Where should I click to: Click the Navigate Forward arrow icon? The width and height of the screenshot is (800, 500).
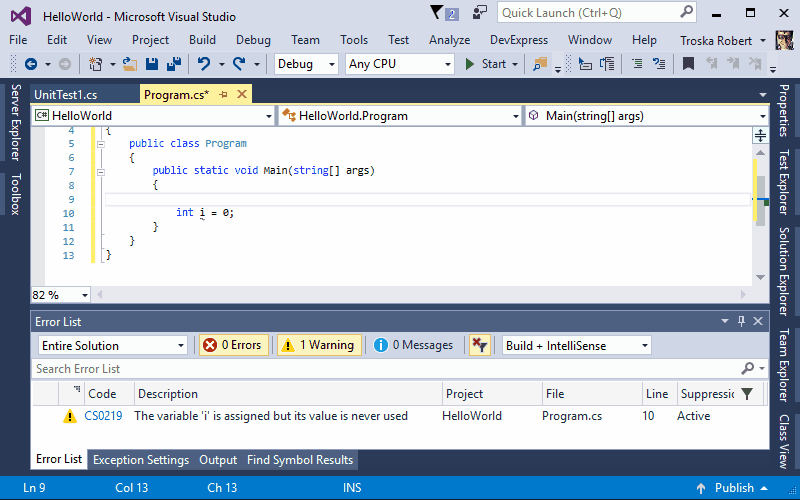pyautogui.click(x=65, y=64)
